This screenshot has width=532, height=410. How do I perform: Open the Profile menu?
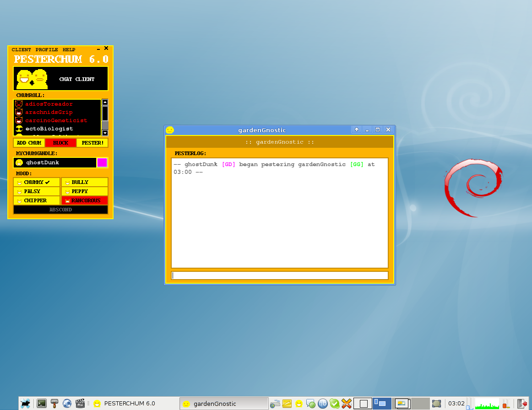point(47,49)
